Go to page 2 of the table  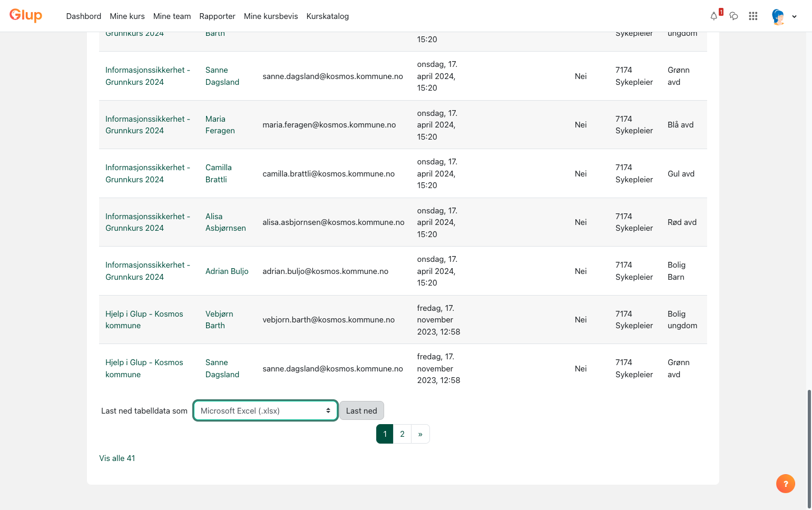pos(402,434)
